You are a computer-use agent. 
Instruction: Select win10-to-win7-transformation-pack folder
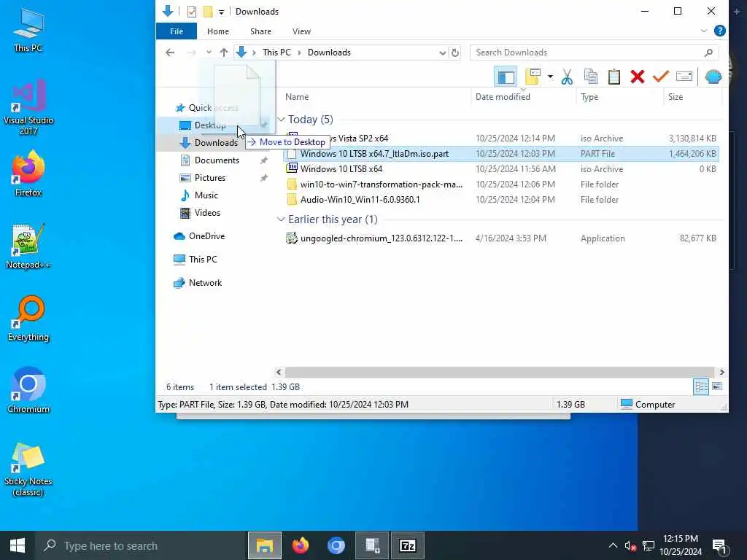coord(500,184)
